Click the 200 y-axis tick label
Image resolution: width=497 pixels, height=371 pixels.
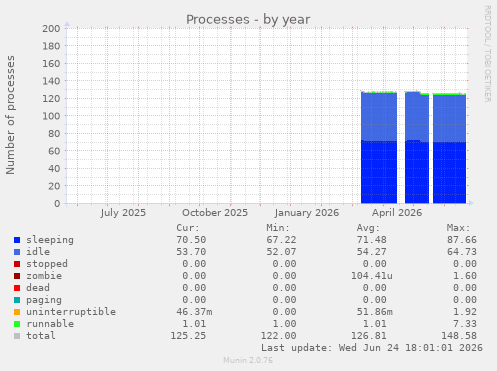pos(51,29)
